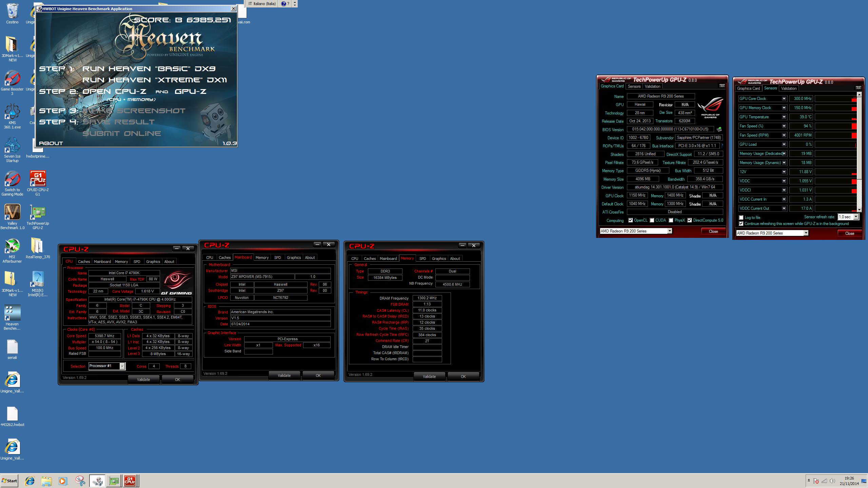Expand the Fan Speed (RPM) sensor dropdown
Screen dimensions: 868x488
(784, 135)
